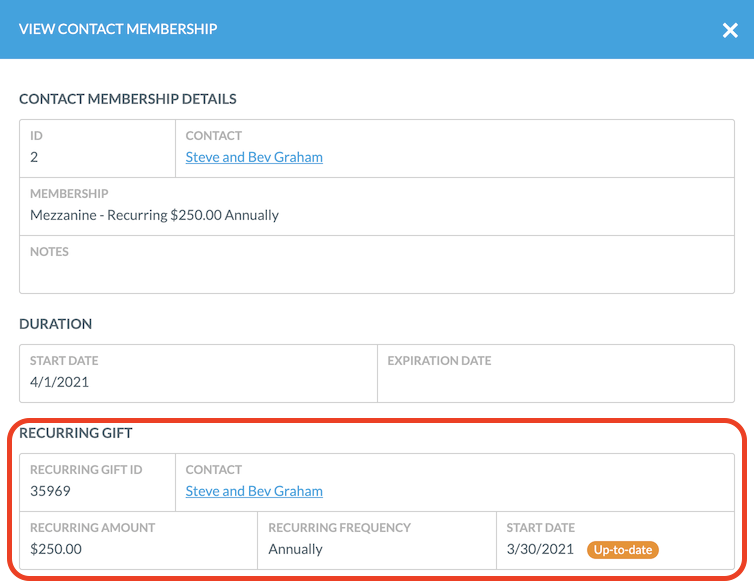Select the recurring amount $250.00
This screenshot has width=754, height=584.
pos(56,549)
